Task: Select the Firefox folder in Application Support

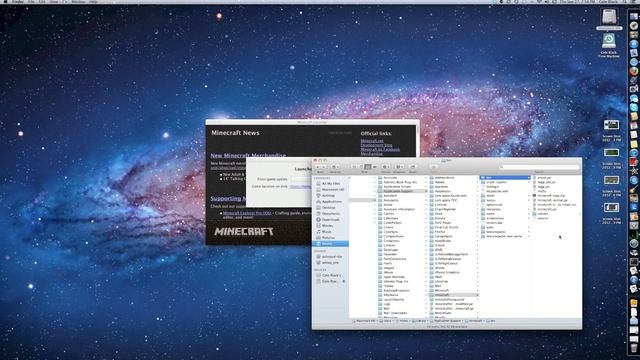Action: 453,232
